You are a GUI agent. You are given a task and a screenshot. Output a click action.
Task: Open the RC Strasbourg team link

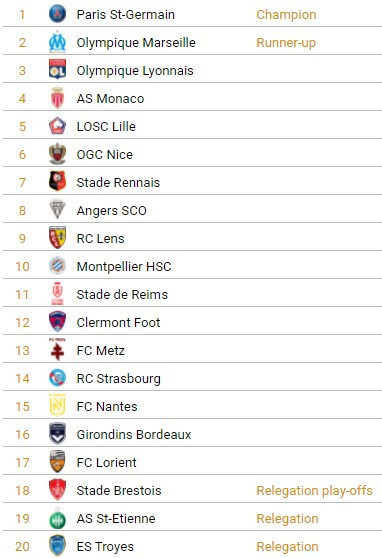pos(119,379)
